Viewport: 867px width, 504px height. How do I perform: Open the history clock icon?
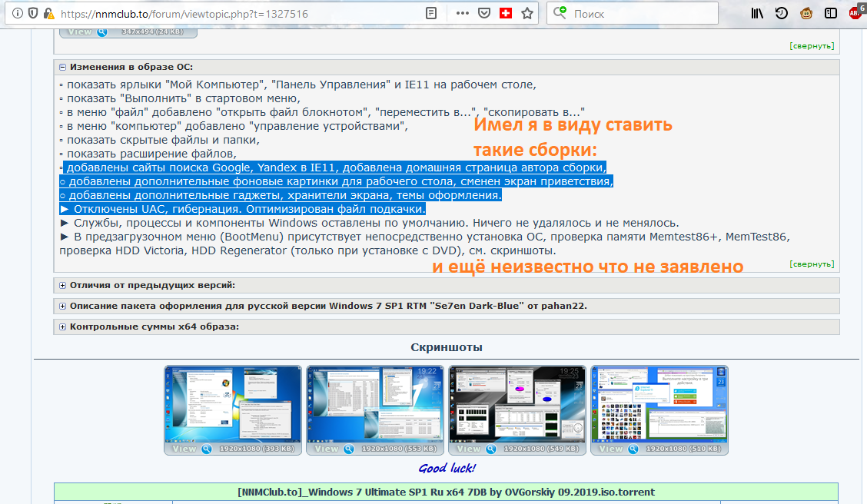pyautogui.click(x=781, y=13)
